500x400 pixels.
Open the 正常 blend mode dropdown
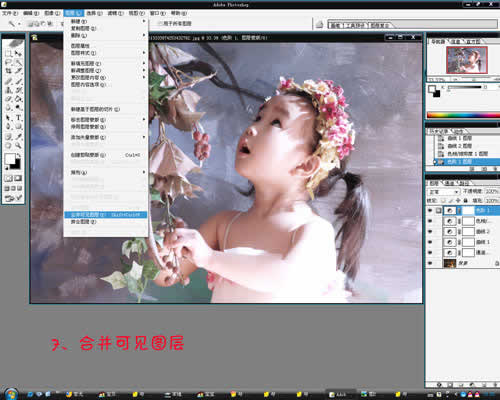(444, 192)
